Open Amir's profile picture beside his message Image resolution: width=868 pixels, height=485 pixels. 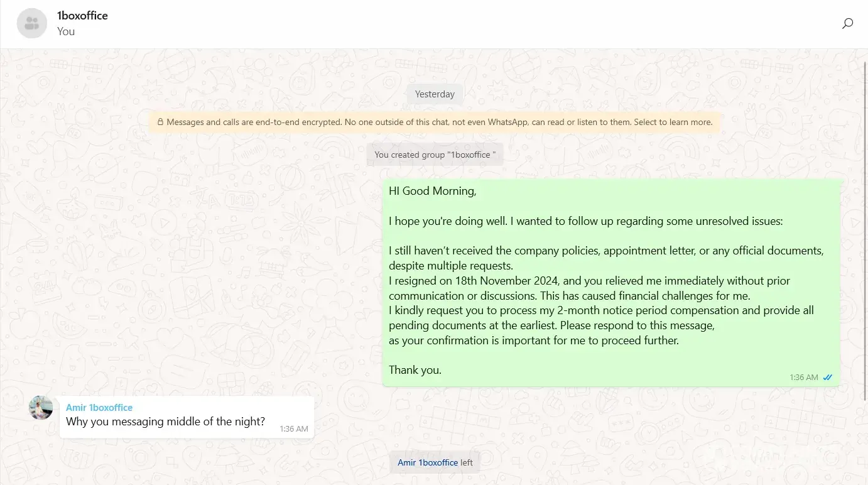pyautogui.click(x=41, y=408)
